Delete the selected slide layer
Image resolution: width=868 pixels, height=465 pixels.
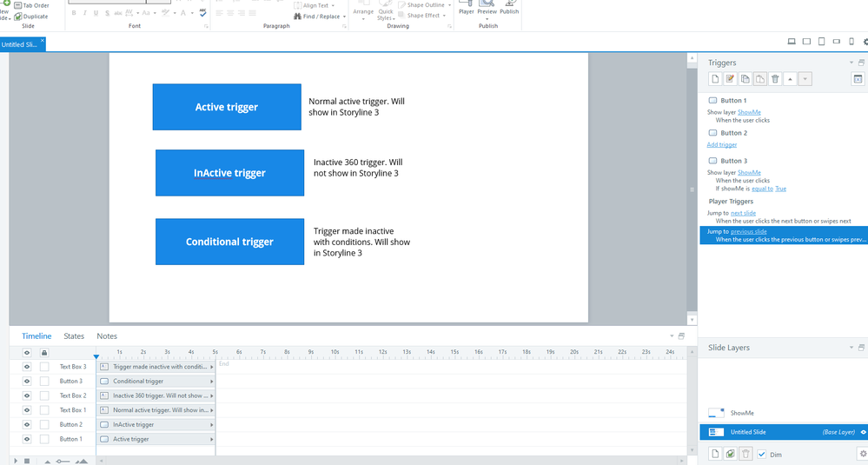tap(745, 454)
